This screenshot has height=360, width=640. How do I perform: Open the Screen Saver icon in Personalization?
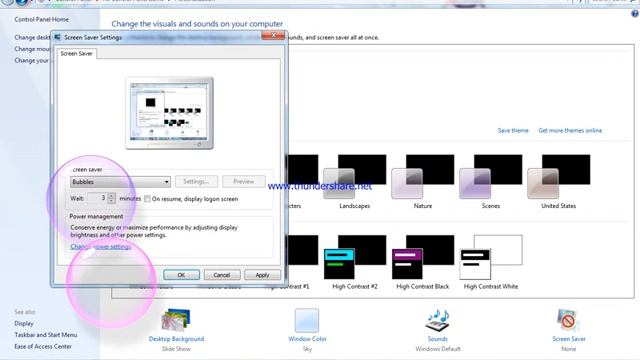(x=568, y=320)
